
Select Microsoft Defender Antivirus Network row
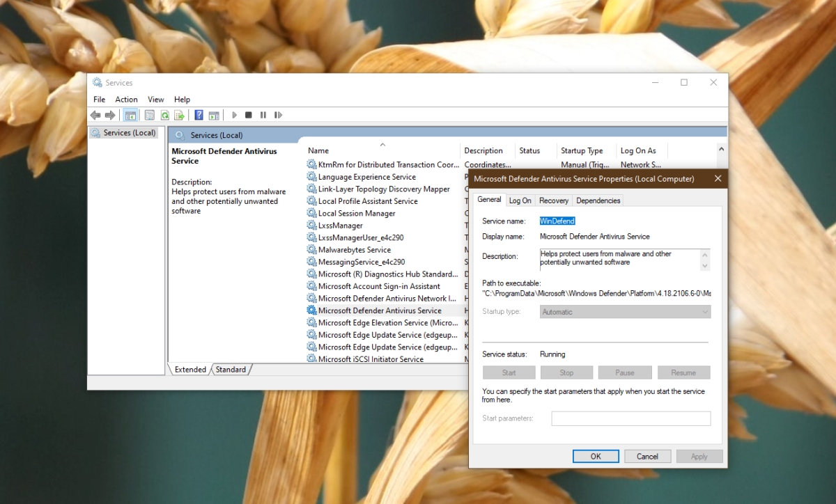click(x=387, y=299)
